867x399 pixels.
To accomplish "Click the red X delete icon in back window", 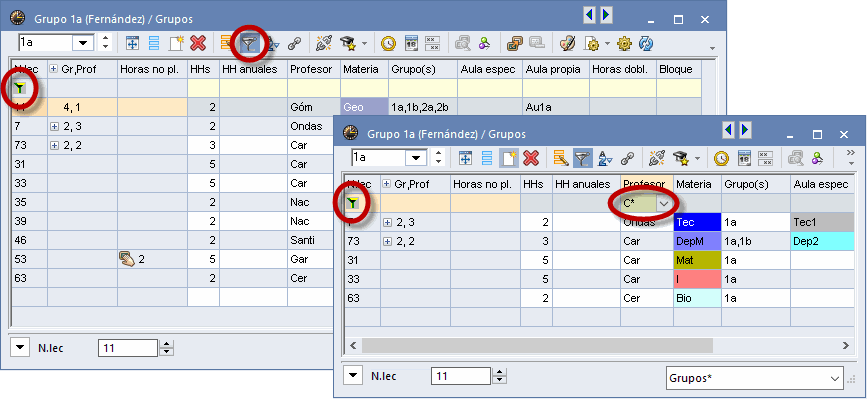I will (x=197, y=43).
